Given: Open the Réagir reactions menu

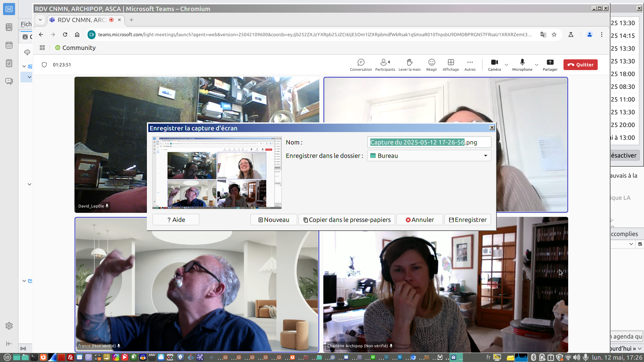Looking at the screenshot, I should pyautogui.click(x=431, y=65).
